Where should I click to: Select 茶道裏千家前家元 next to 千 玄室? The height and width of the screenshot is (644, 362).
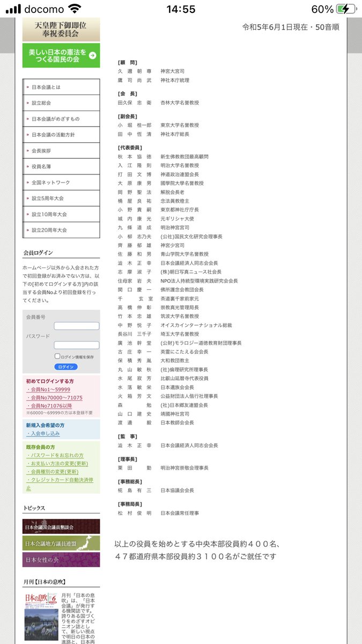tap(180, 298)
